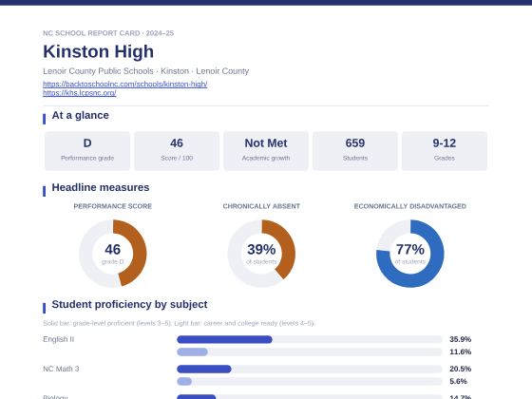This screenshot has width=532, height=399.
Task: Open the backtoschoolnc.com Kinston High link
Action: pos(124,84)
